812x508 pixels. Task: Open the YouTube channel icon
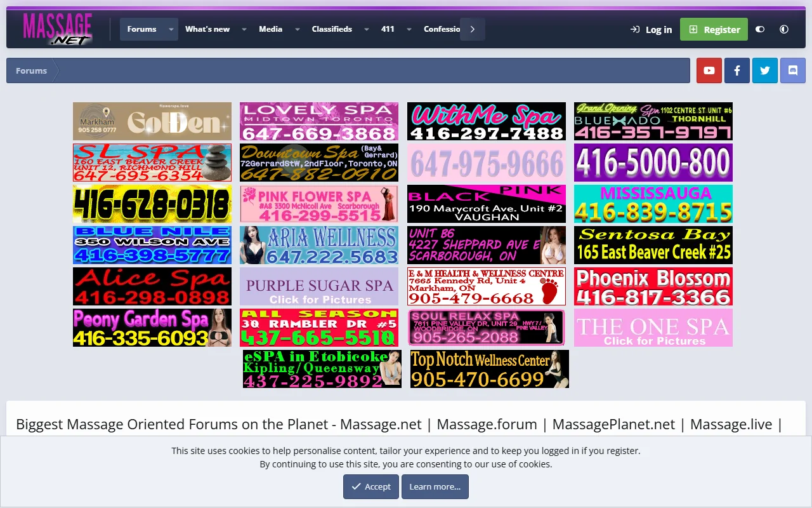(709, 70)
